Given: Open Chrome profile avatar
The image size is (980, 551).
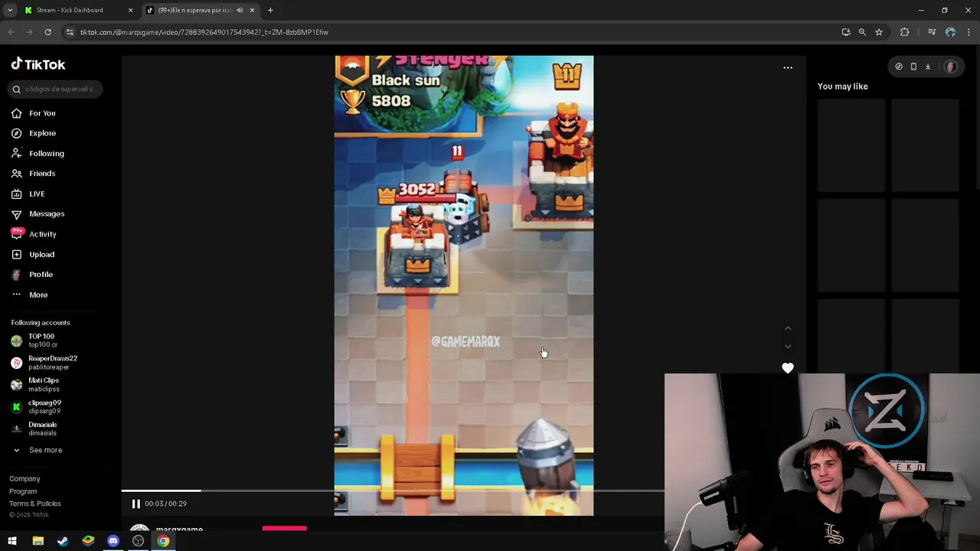Looking at the screenshot, I should point(950,32).
